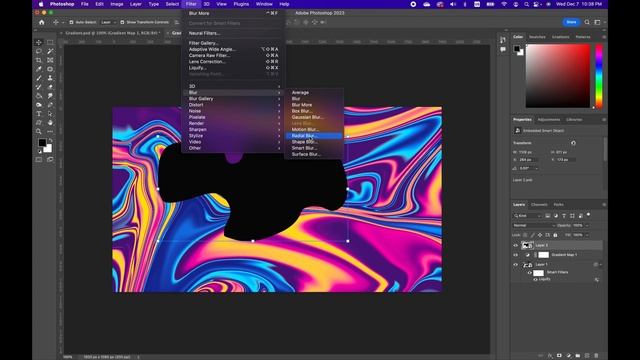Toggle Auto-Select checkbox
640x360 pixels.
pos(71,22)
